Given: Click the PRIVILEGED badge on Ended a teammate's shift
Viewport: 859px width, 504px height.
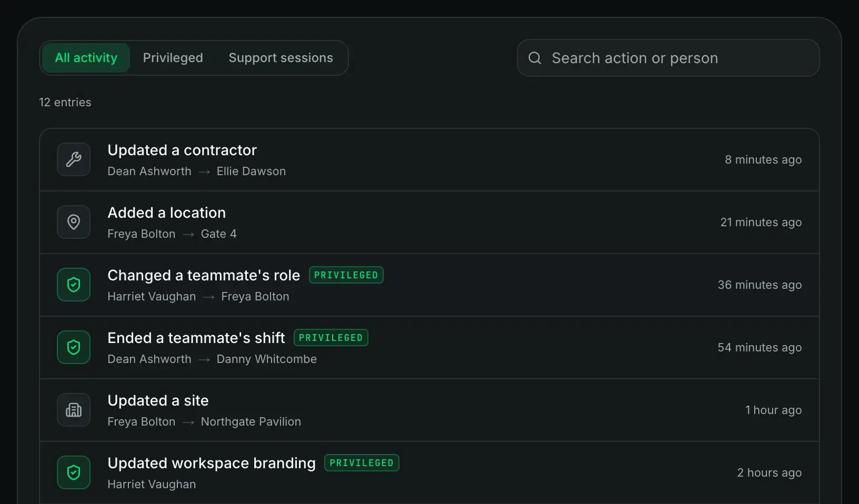Looking at the screenshot, I should (x=331, y=338).
